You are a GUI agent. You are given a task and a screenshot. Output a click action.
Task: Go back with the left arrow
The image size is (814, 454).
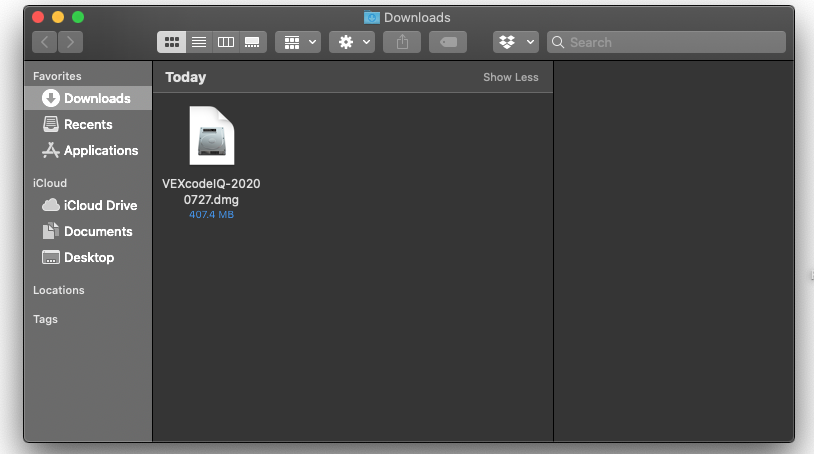(x=45, y=42)
